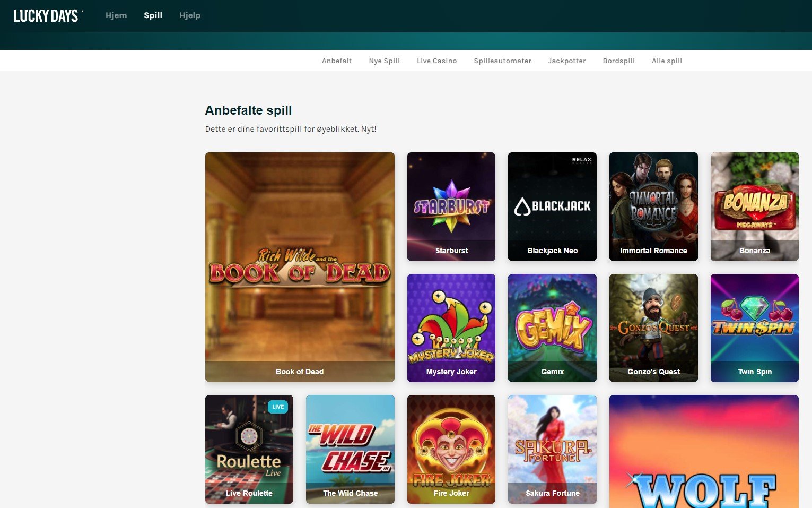The height and width of the screenshot is (508, 812).
Task: Launch the Starburst slot game
Action: tap(451, 206)
